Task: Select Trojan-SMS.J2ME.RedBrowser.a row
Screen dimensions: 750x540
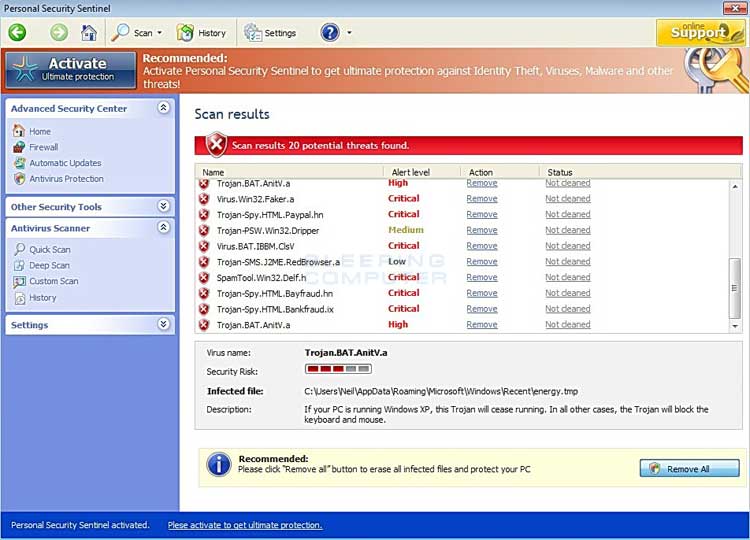Action: tap(462, 262)
